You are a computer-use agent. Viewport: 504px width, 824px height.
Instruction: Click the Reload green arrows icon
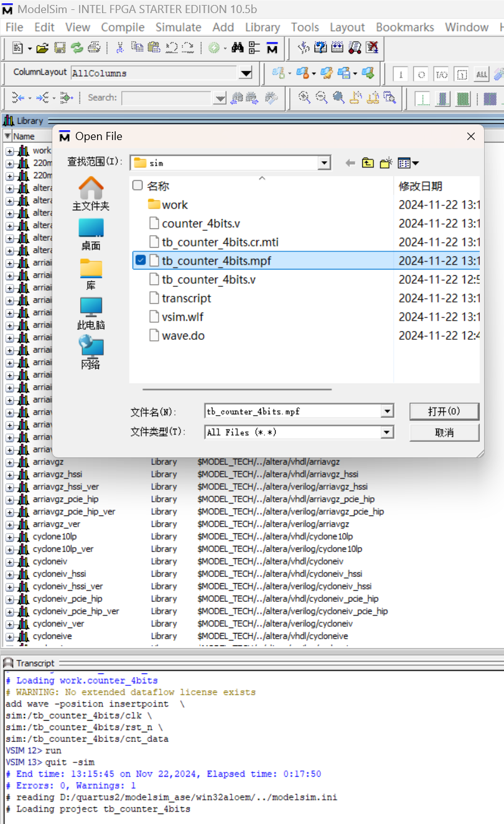tap(77, 48)
